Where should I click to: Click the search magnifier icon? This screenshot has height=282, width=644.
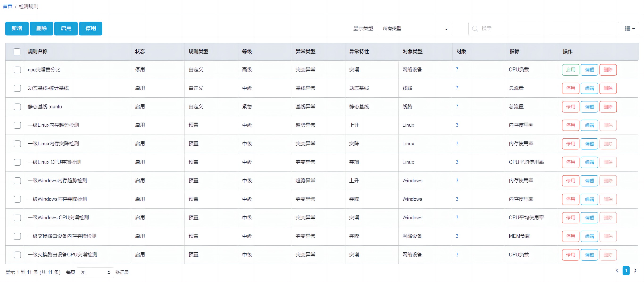coord(475,29)
